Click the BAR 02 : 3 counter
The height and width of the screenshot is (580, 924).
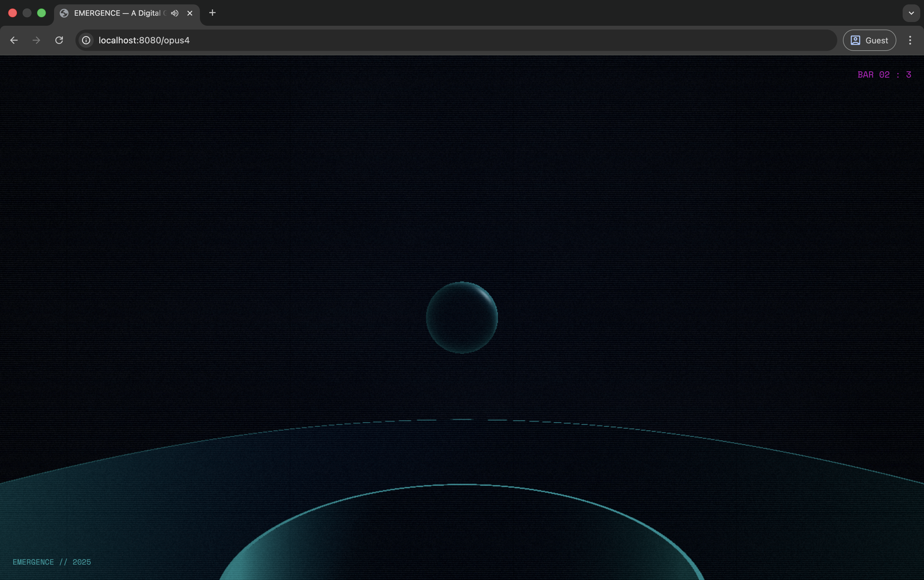point(884,75)
